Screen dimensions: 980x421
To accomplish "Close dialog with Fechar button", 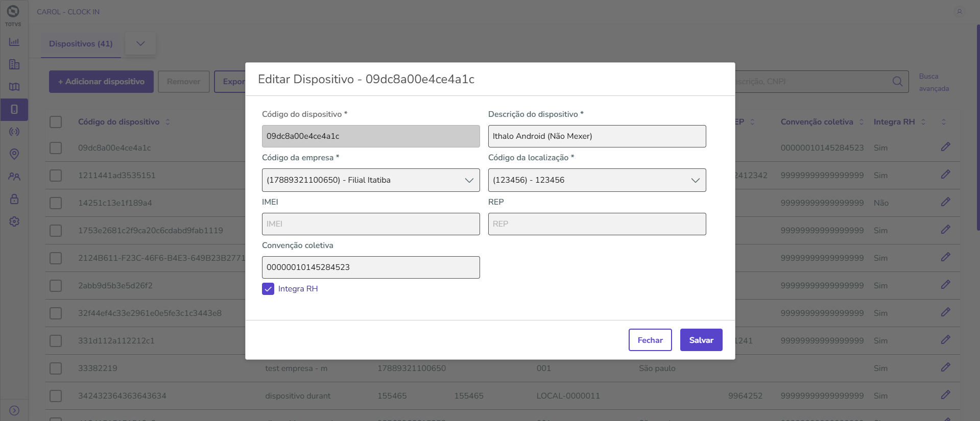I will pos(650,340).
